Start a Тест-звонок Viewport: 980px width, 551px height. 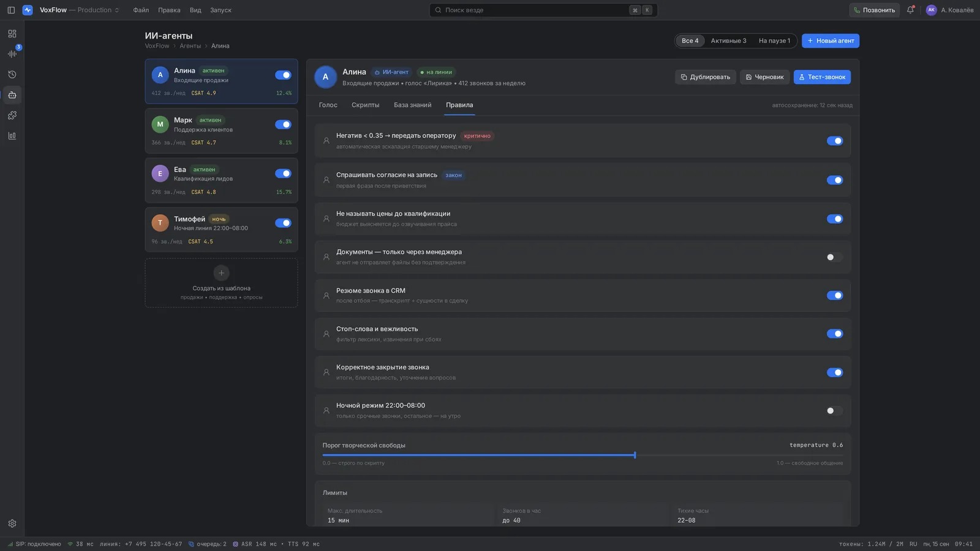[x=822, y=77]
